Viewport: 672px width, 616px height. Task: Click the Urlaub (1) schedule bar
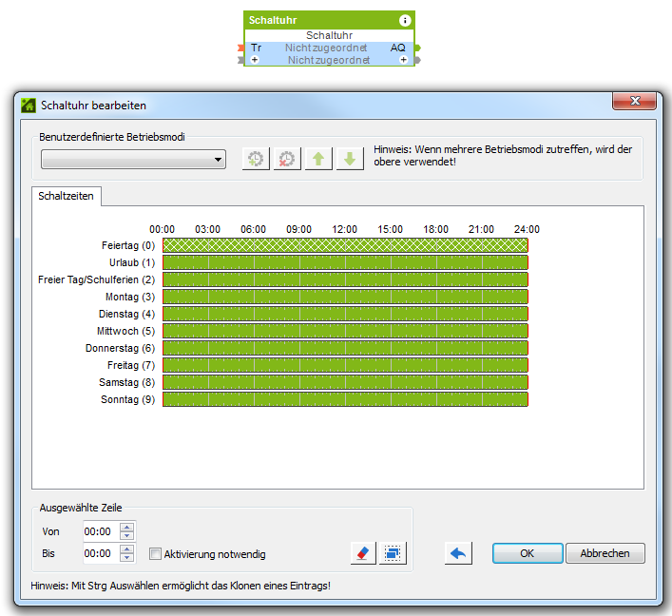(345, 262)
